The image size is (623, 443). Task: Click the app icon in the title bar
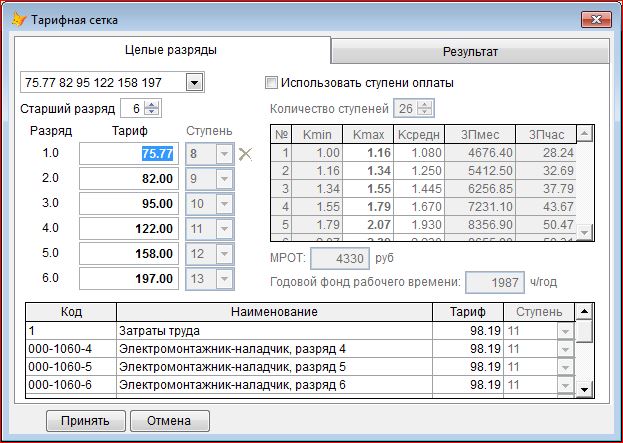click(x=19, y=19)
